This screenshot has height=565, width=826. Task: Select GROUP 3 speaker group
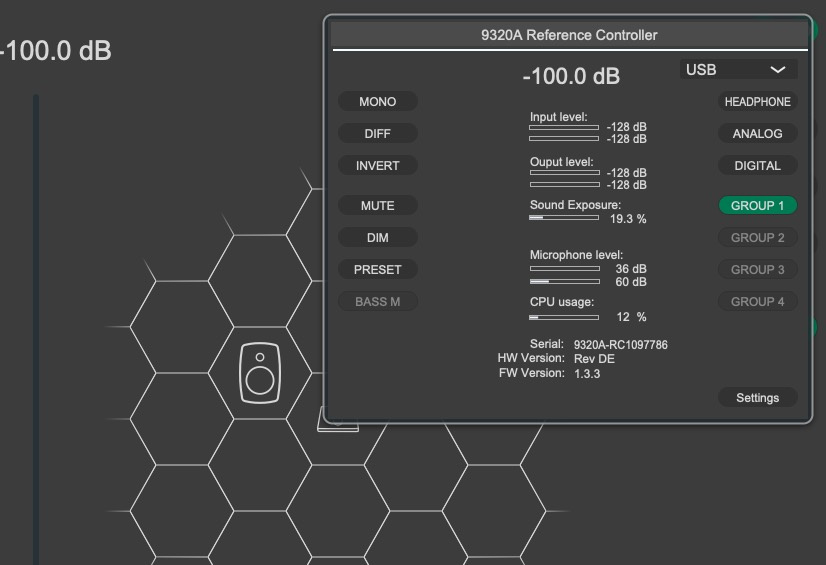point(758,270)
